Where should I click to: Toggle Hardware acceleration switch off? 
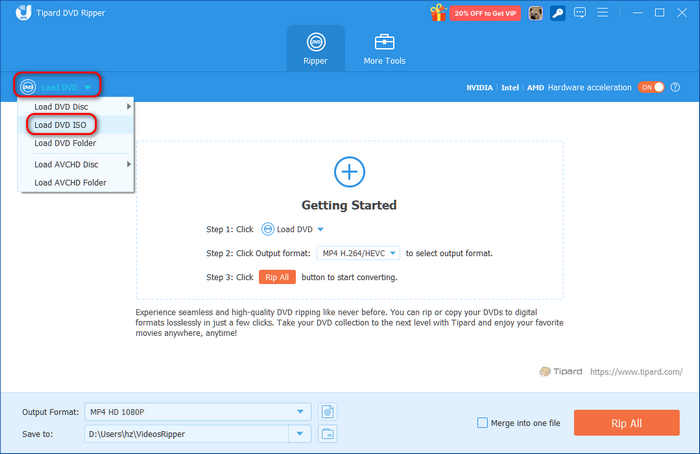click(x=651, y=87)
